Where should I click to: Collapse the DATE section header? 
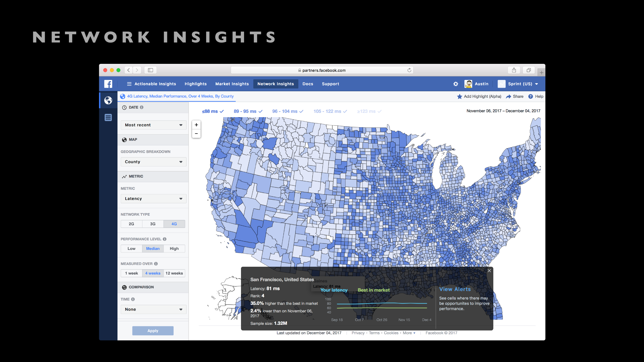[x=153, y=107]
